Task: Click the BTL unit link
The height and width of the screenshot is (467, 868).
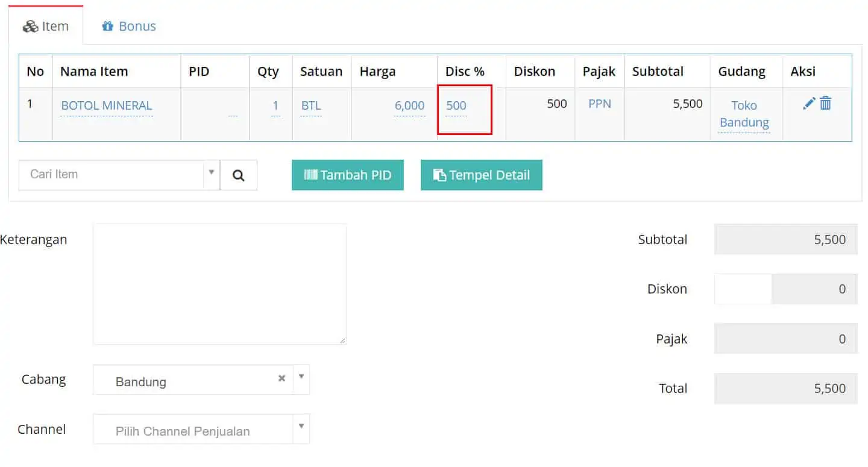Action: (311, 105)
